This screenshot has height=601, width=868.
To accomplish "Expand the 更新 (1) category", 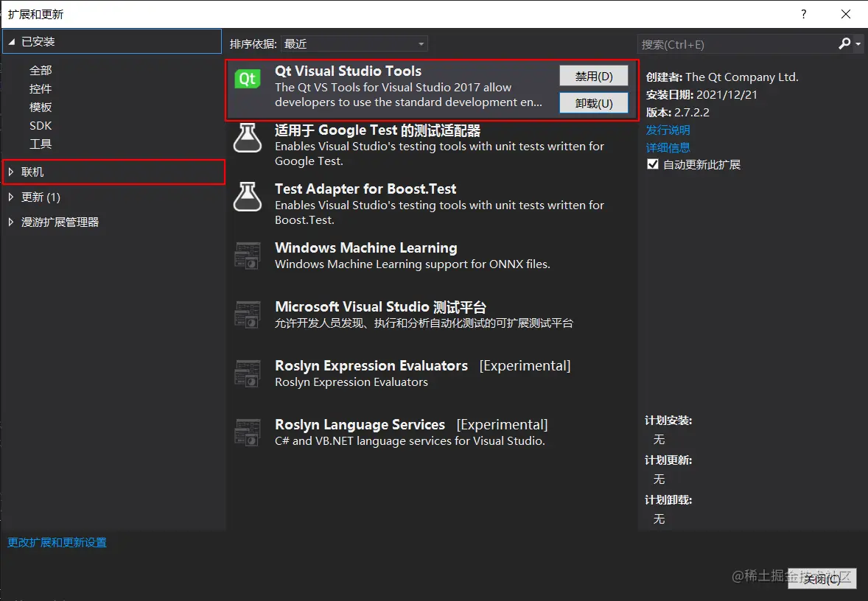I will pos(10,197).
